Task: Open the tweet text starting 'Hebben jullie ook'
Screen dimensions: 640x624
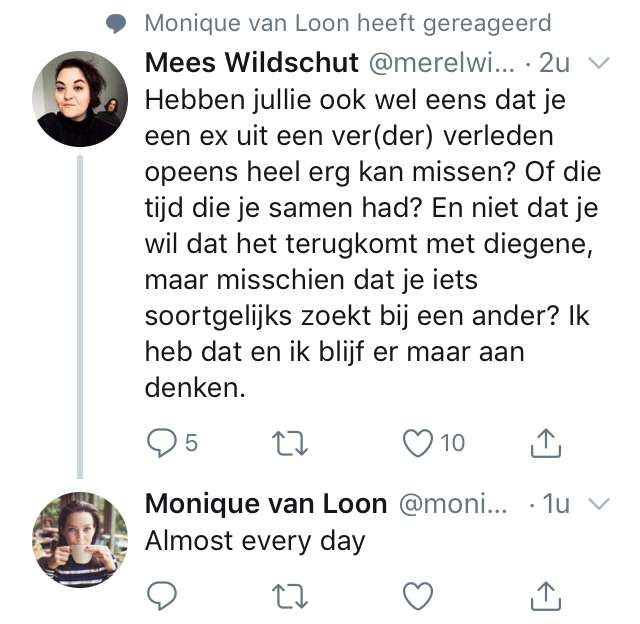Action: (372, 243)
